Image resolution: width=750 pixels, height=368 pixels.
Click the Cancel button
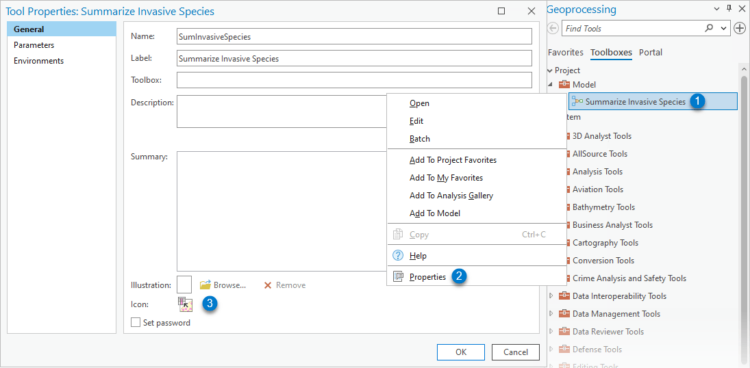(516, 352)
